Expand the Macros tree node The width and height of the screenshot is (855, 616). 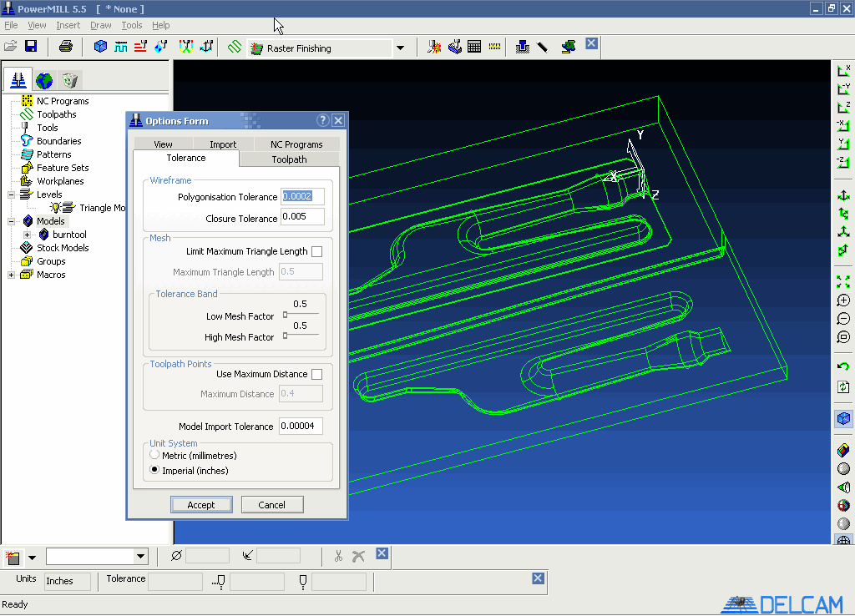[11, 275]
